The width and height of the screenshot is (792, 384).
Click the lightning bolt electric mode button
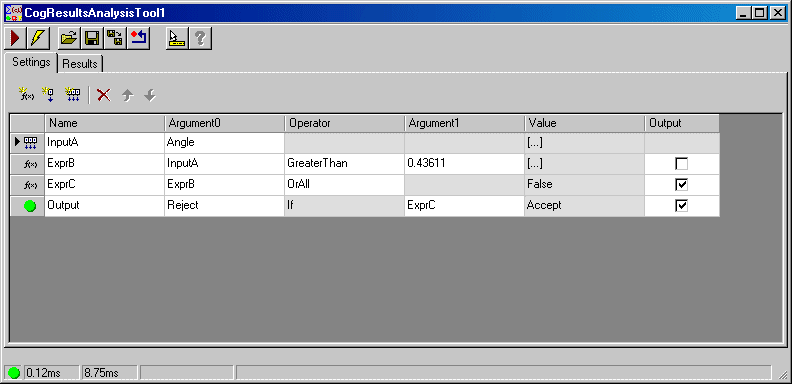click(x=38, y=38)
